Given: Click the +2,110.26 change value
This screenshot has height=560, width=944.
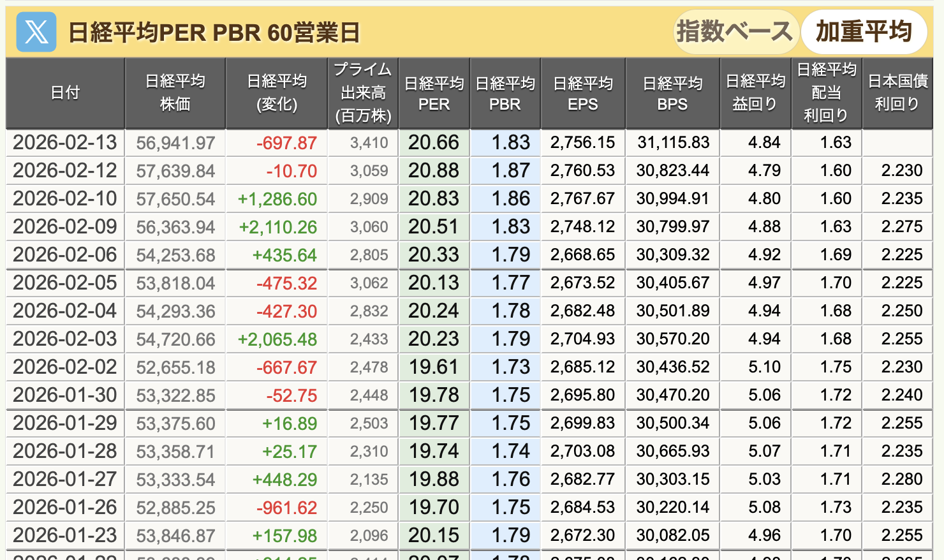Looking at the screenshot, I should pyautogui.click(x=277, y=227).
